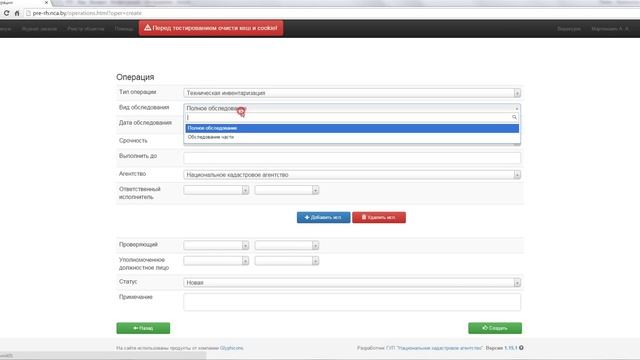
Task: Click the green Создать button
Action: coord(495,328)
